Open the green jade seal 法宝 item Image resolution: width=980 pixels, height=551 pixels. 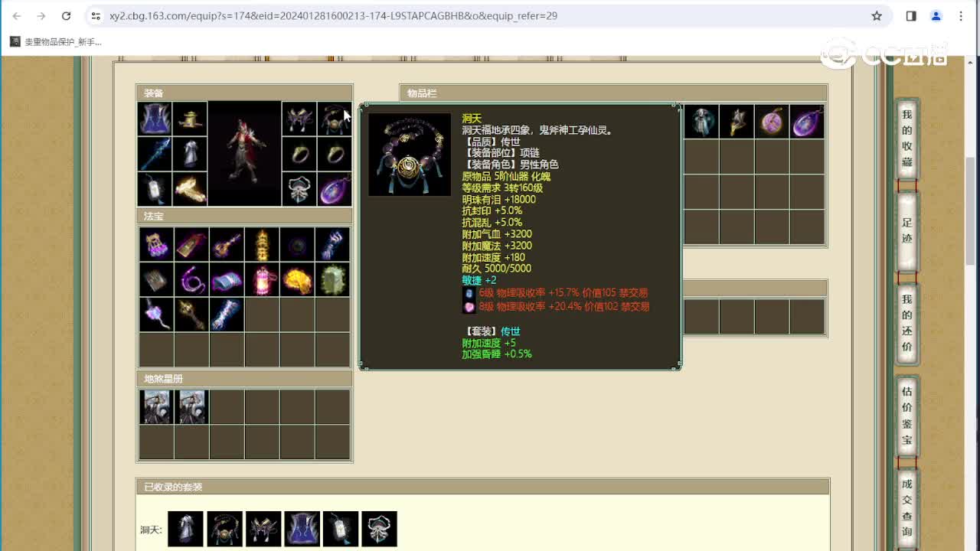point(332,279)
